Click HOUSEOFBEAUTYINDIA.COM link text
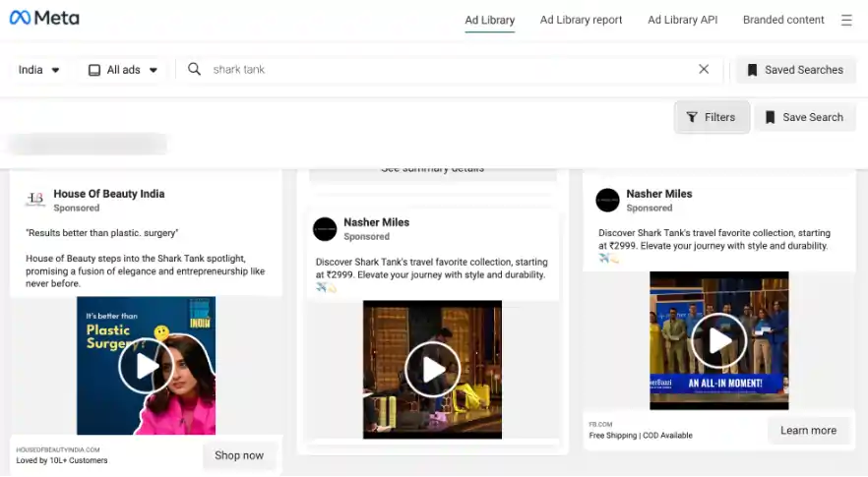Viewport: 868px width, 477px height. (x=57, y=449)
